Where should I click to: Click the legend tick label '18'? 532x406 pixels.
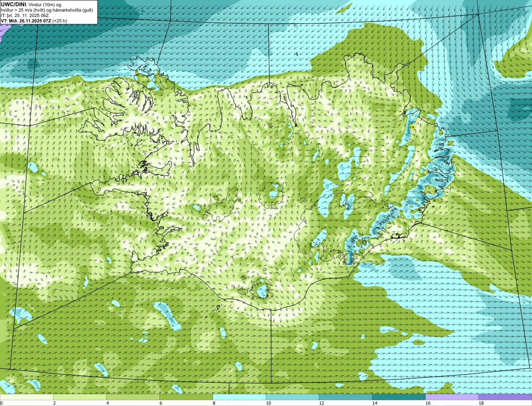click(481, 403)
